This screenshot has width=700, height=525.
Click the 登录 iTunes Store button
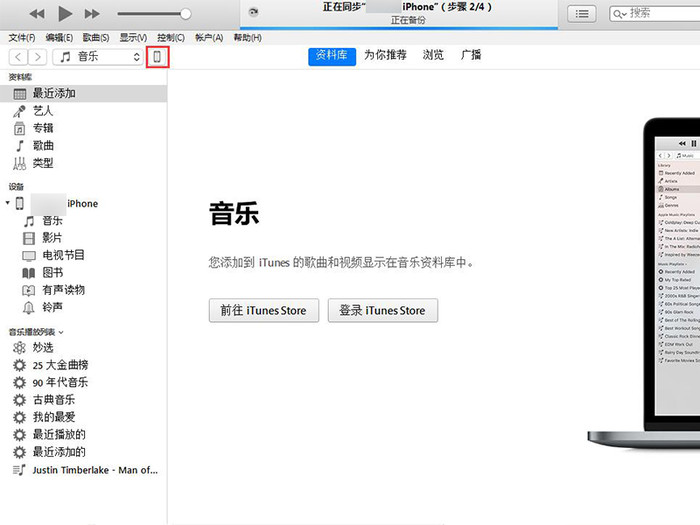[x=383, y=310]
